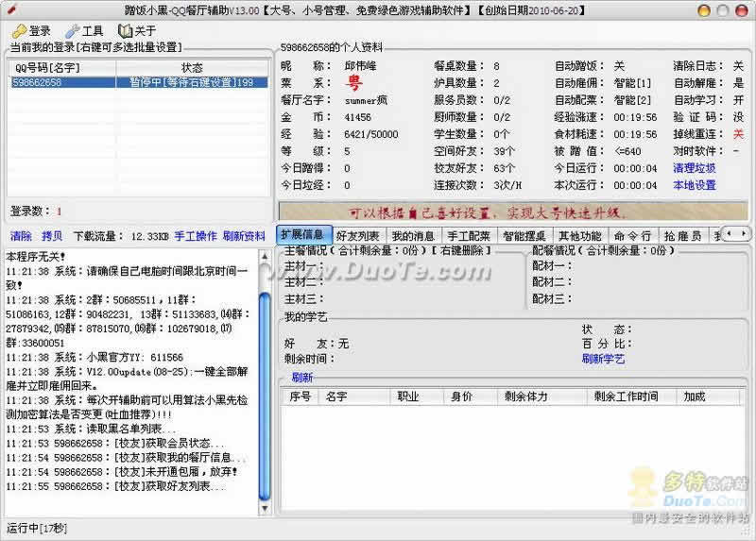
Task: Click the log scrollbar down arrow
Action: click(x=265, y=508)
